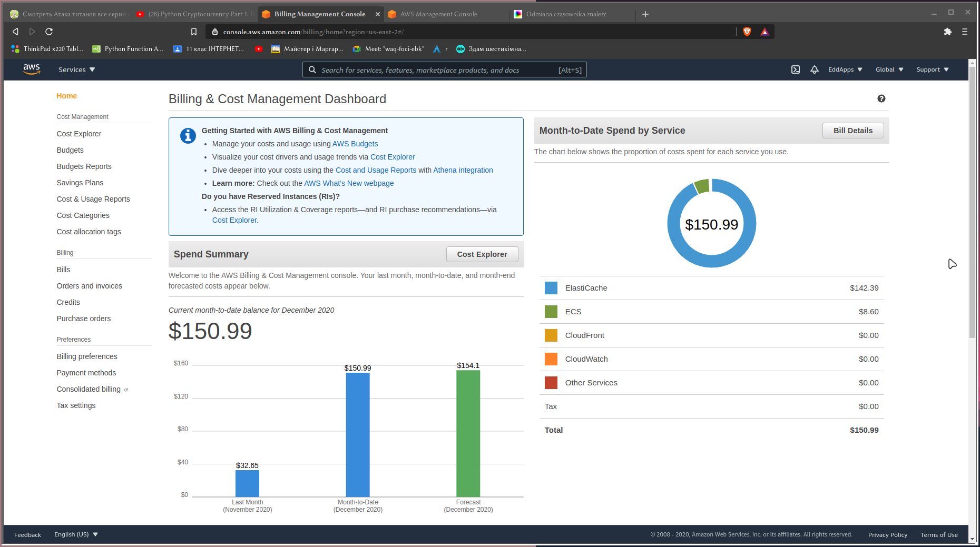Open Budgets in sidebar
The height and width of the screenshot is (547, 980).
(70, 150)
